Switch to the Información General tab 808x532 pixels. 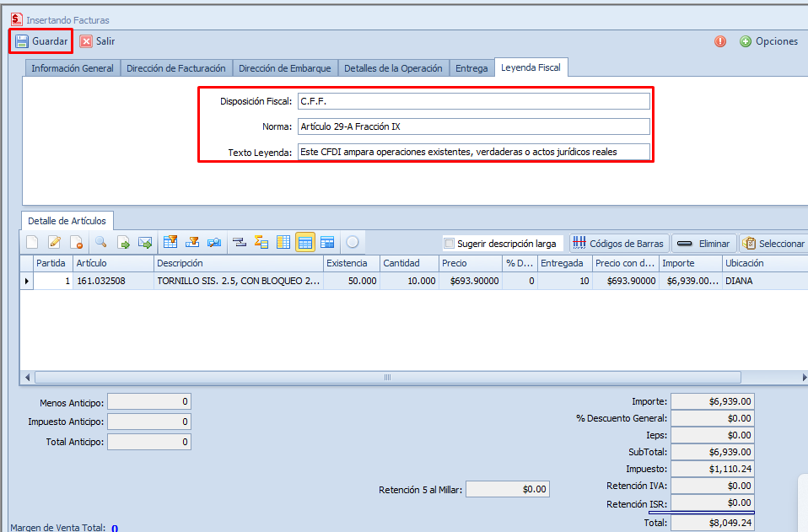tap(73, 68)
